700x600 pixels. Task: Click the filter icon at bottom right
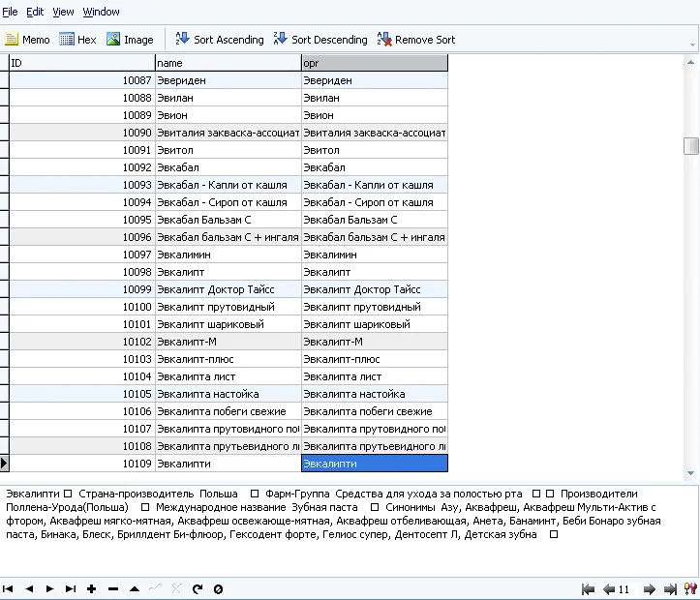[690, 588]
